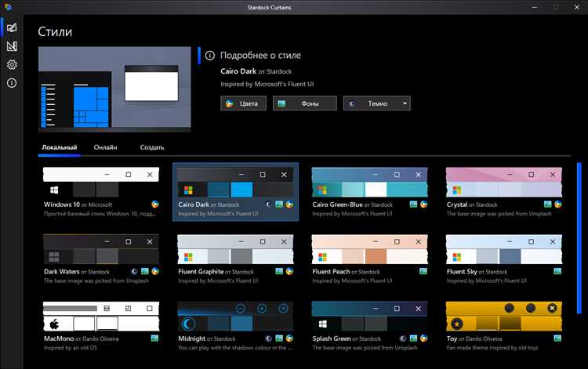Click the Фоны button
Viewport: 588px width, 369px height.
[305, 103]
